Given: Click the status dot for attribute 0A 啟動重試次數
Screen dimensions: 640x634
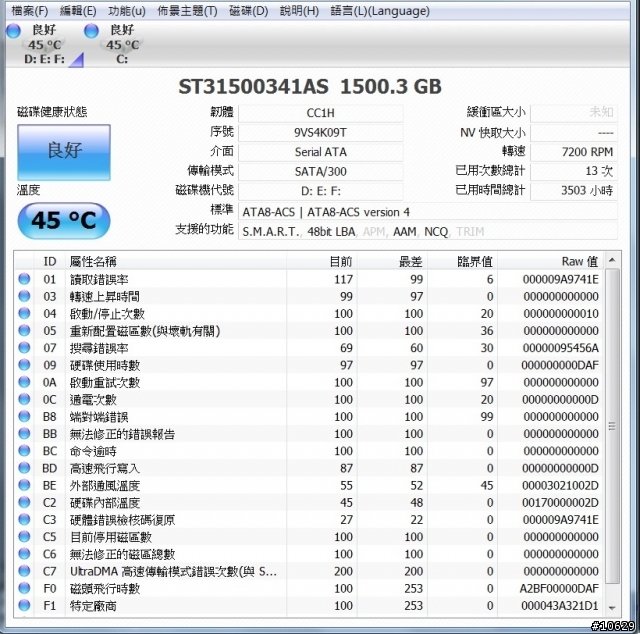Looking at the screenshot, I should pos(24,382).
